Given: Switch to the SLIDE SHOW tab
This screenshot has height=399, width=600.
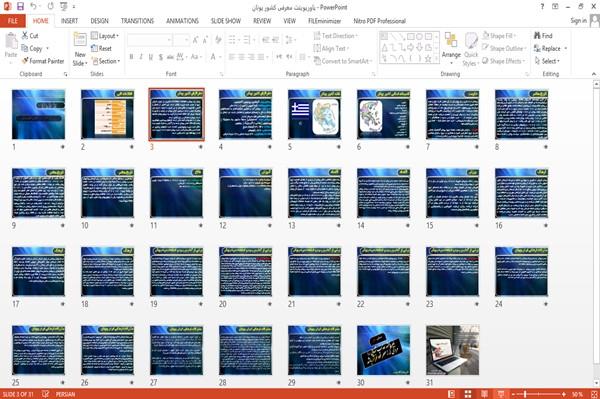Looking at the screenshot, I should (226, 21).
